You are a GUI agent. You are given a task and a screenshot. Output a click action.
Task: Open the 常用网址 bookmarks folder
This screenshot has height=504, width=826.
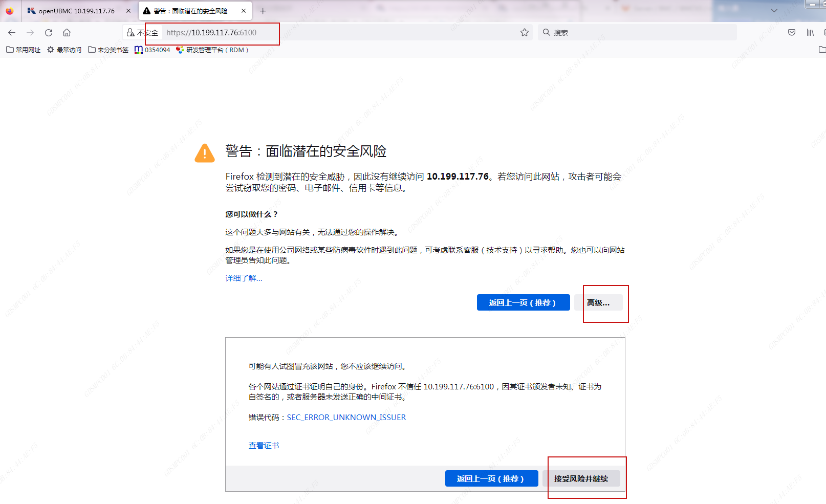coord(24,50)
